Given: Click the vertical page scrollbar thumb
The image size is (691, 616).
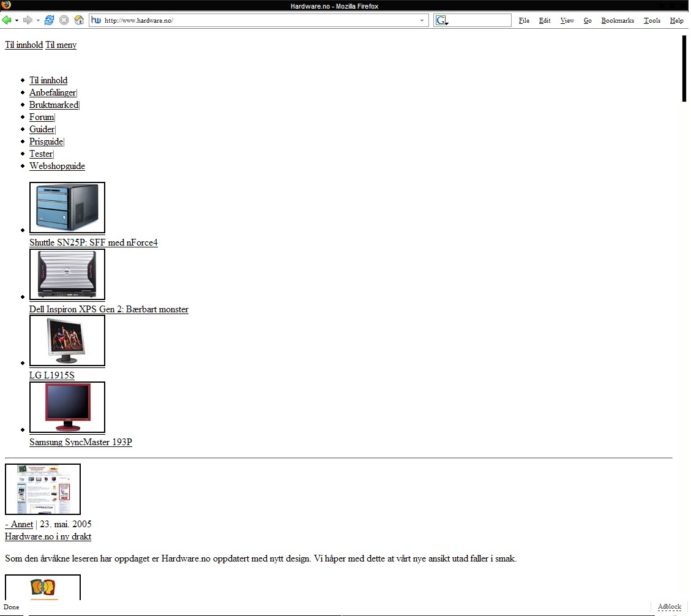Looking at the screenshot, I should 684,69.
